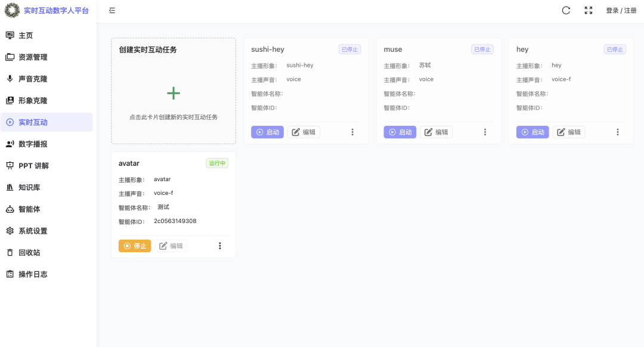The height and width of the screenshot is (347, 644).
Task: Click 点击此卡片创建新的实时互动任务 hint text
Action: click(174, 117)
